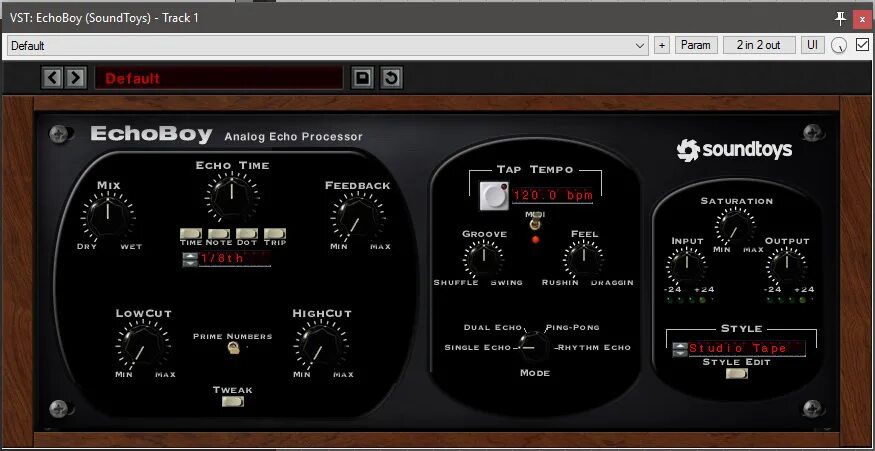Open the Tweak panel button
The height and width of the screenshot is (451, 875).
(x=233, y=401)
